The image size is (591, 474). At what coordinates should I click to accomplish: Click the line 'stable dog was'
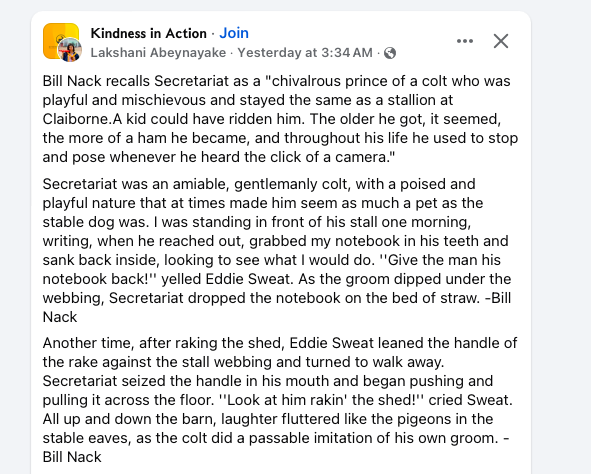coord(257,222)
